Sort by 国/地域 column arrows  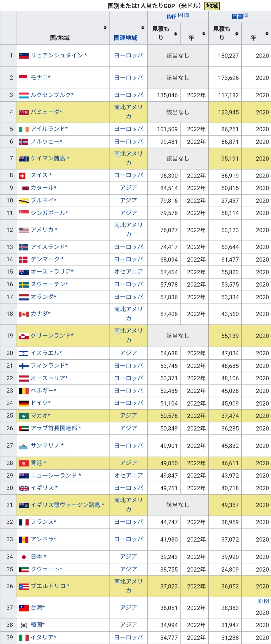point(105,28)
